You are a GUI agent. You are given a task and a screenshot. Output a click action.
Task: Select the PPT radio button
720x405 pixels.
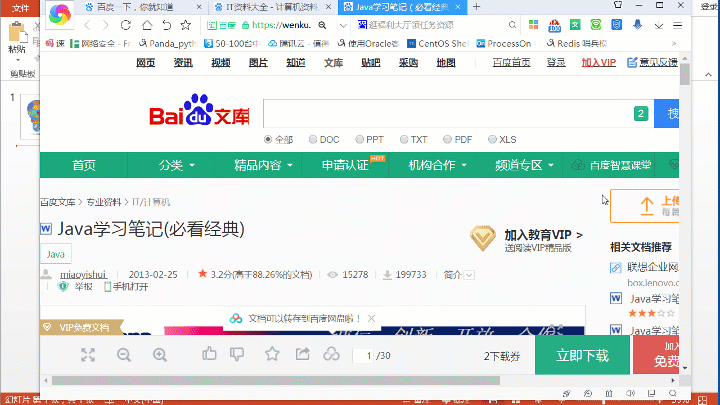tap(359, 139)
